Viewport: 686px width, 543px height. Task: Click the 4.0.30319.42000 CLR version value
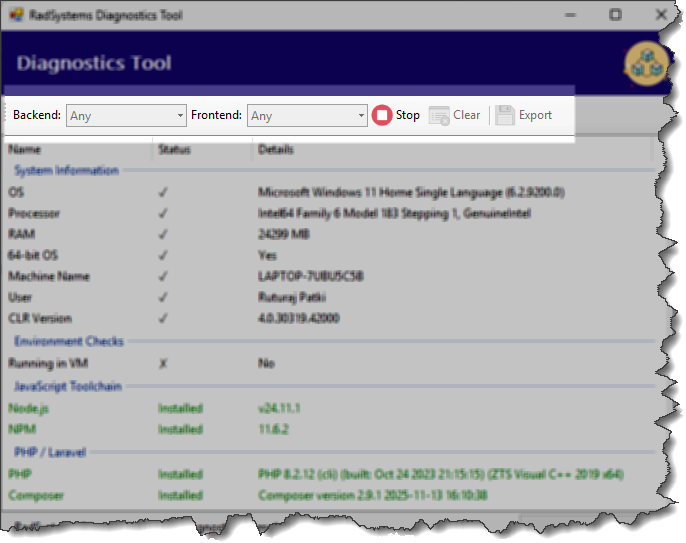[x=298, y=319]
